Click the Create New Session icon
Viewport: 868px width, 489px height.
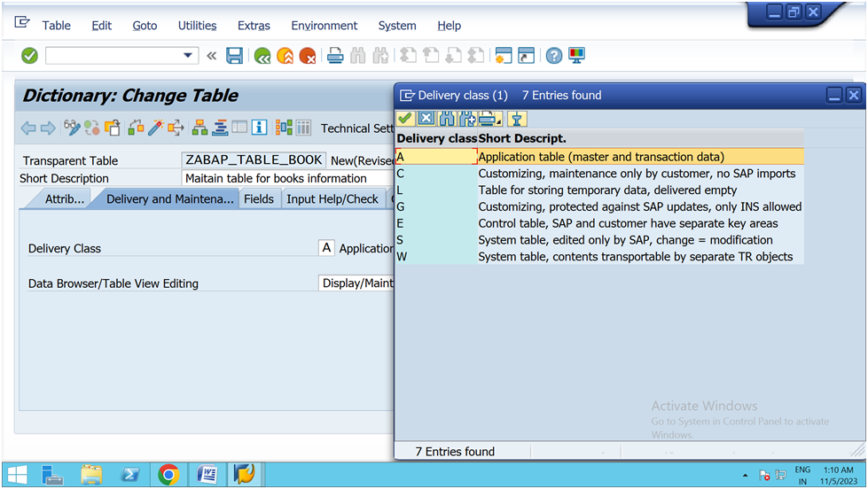(504, 55)
